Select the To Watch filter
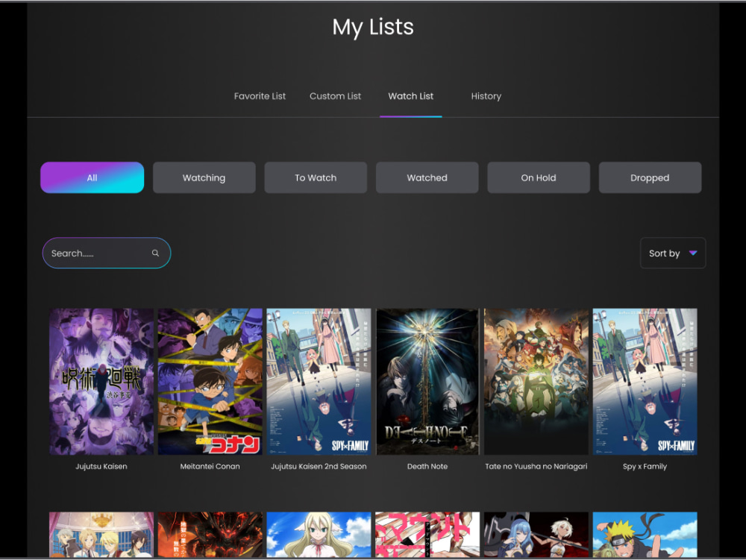746x560 pixels. click(x=315, y=177)
